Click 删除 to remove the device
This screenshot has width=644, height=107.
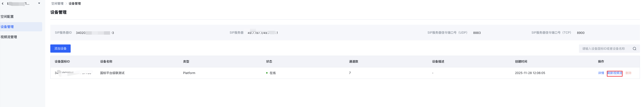[628, 73]
